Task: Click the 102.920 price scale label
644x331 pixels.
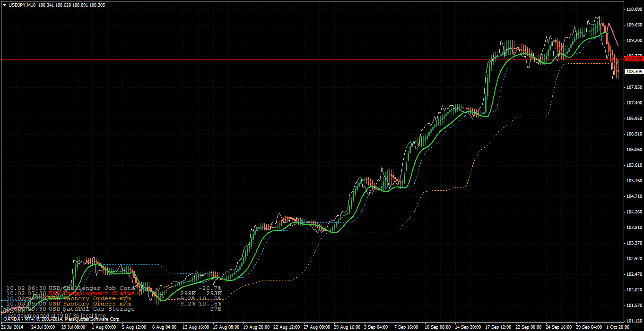Action: (634, 259)
